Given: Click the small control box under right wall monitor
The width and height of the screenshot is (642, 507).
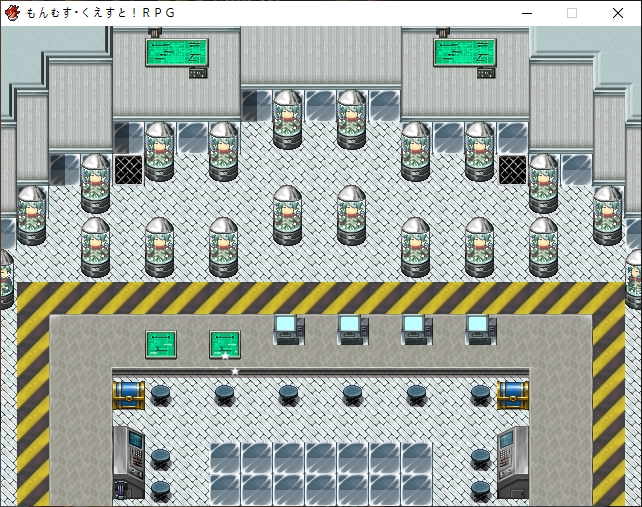Looking at the screenshot, I should click(486, 73).
